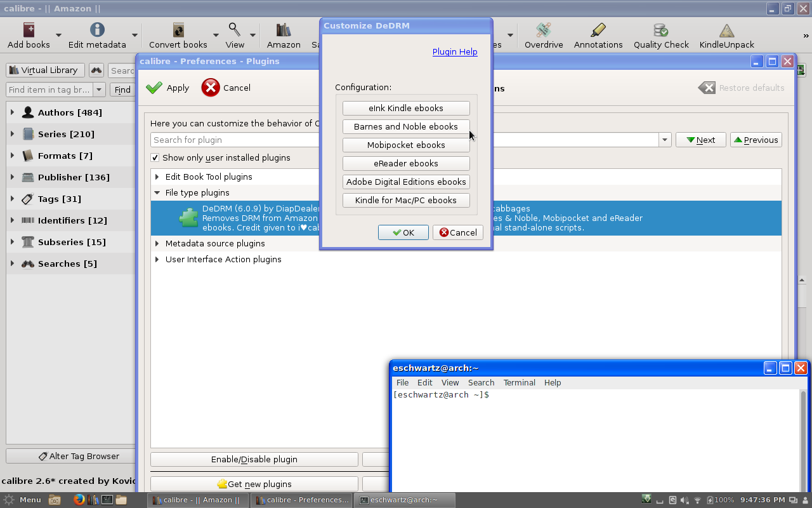Open the Terminal menu in terminal window
This screenshot has height=508, width=812.
point(520,382)
